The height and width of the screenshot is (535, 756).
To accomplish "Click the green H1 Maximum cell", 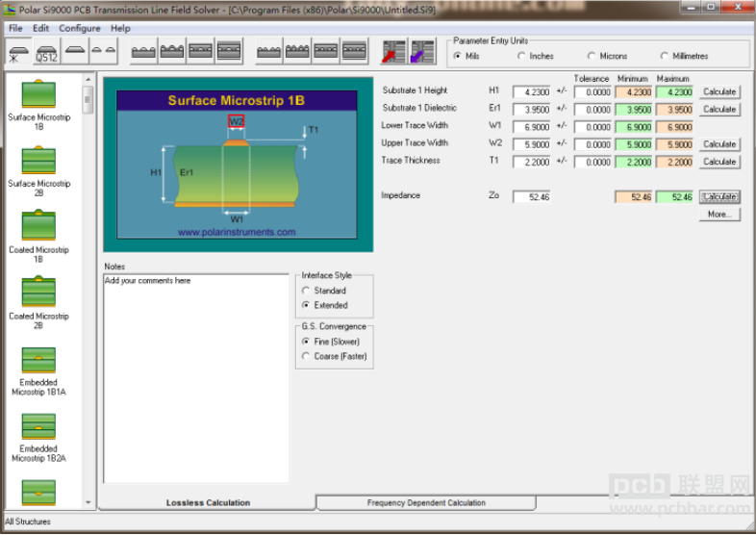I will 674,91.
